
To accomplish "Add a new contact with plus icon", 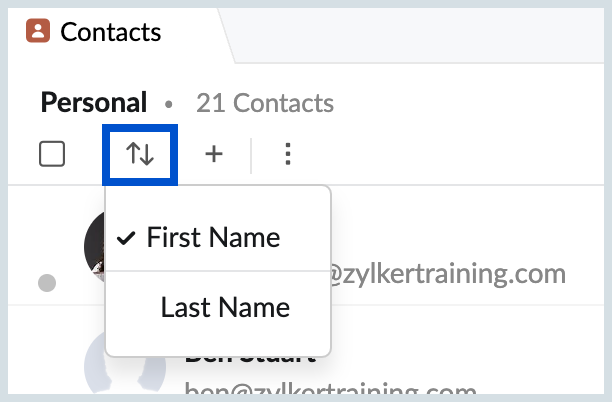I will [x=213, y=154].
